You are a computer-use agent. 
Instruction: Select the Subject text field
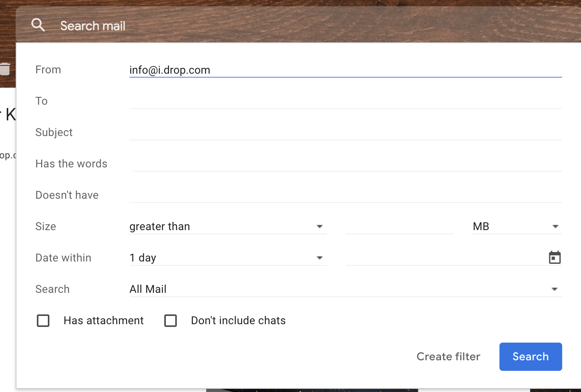[345, 132]
